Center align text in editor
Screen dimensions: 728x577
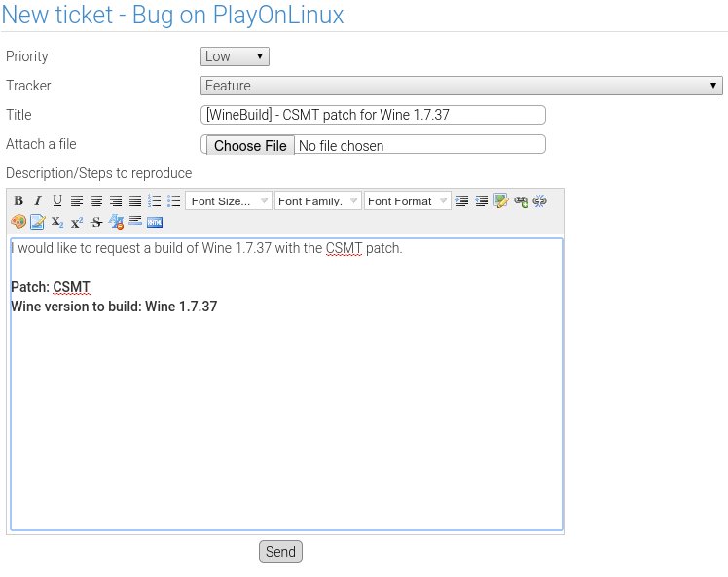coord(96,200)
